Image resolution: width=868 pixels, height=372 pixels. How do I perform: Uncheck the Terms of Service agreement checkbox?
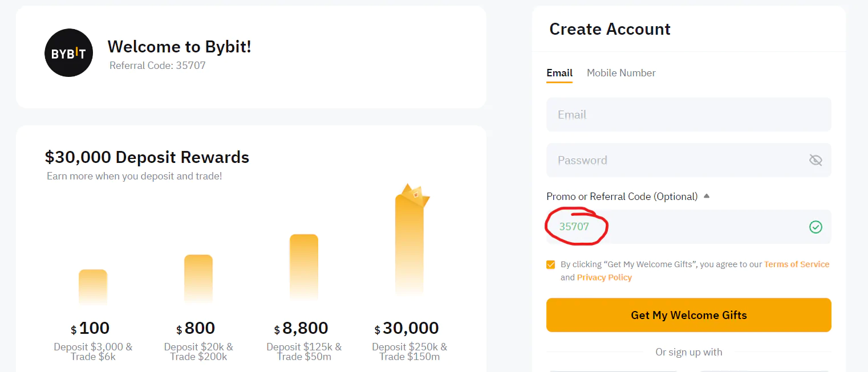[550, 264]
